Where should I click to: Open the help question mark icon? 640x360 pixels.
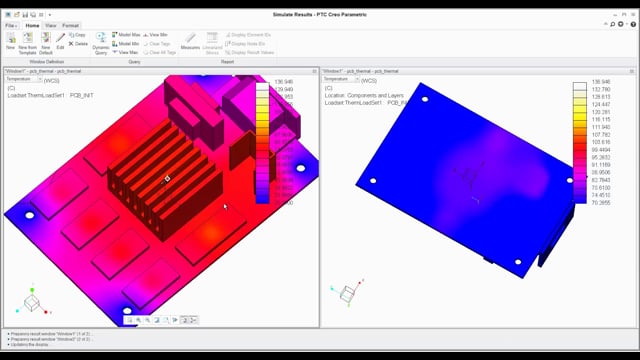(633, 24)
